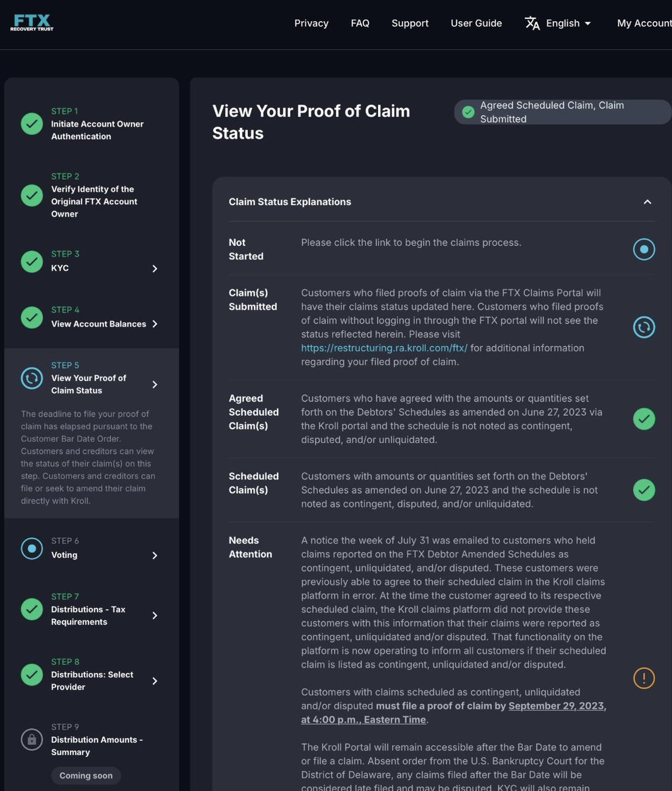
Task: Click the Needs Attention label
Action: [251, 547]
